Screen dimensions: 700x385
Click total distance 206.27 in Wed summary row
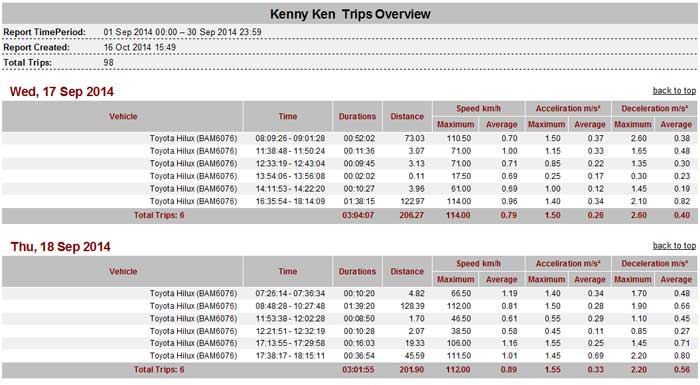pyautogui.click(x=412, y=215)
